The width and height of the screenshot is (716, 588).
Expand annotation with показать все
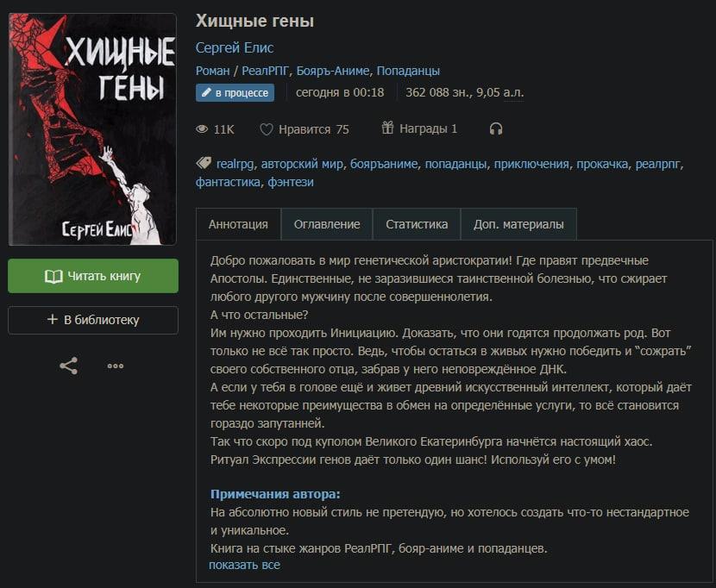point(244,565)
